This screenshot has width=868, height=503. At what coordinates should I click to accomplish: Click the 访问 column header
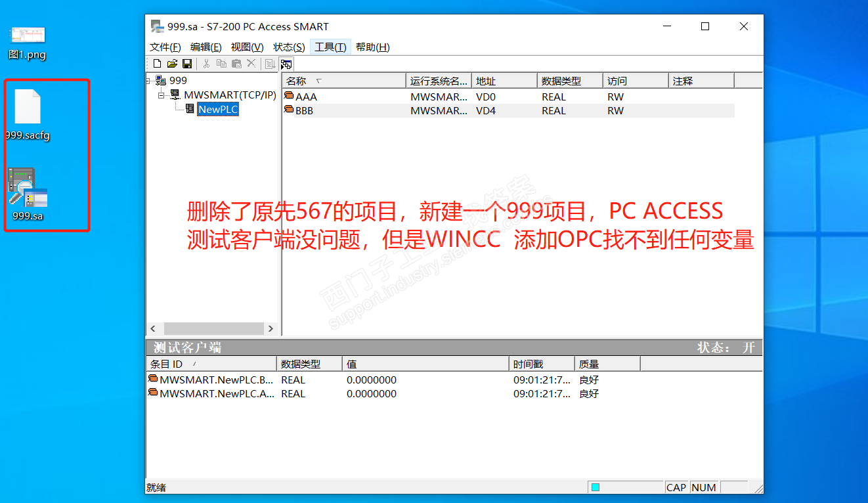(636, 81)
